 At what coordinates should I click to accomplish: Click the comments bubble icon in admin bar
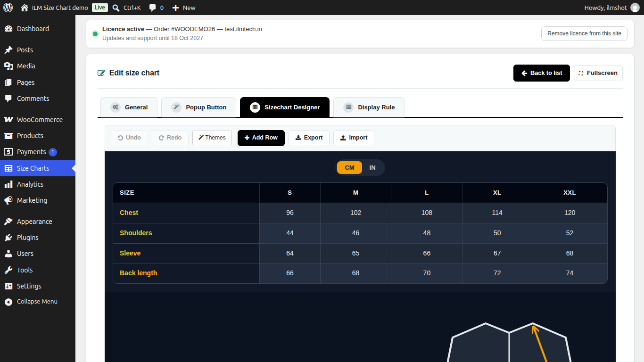pyautogui.click(x=152, y=8)
